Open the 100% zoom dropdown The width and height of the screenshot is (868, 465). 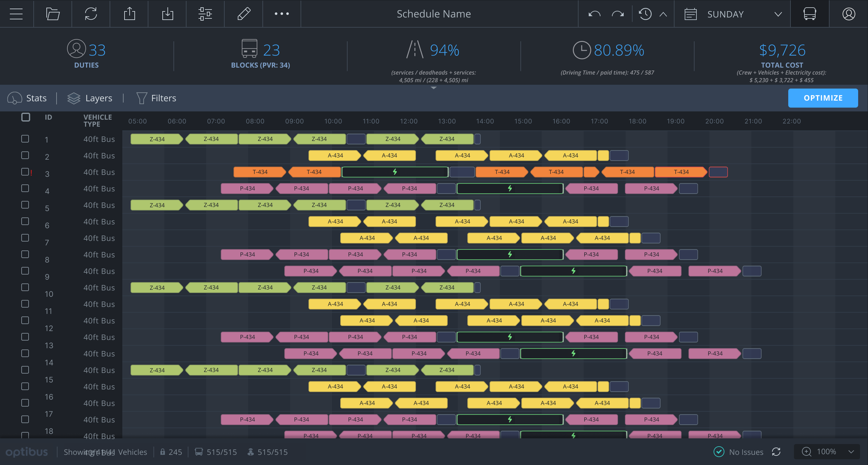851,452
